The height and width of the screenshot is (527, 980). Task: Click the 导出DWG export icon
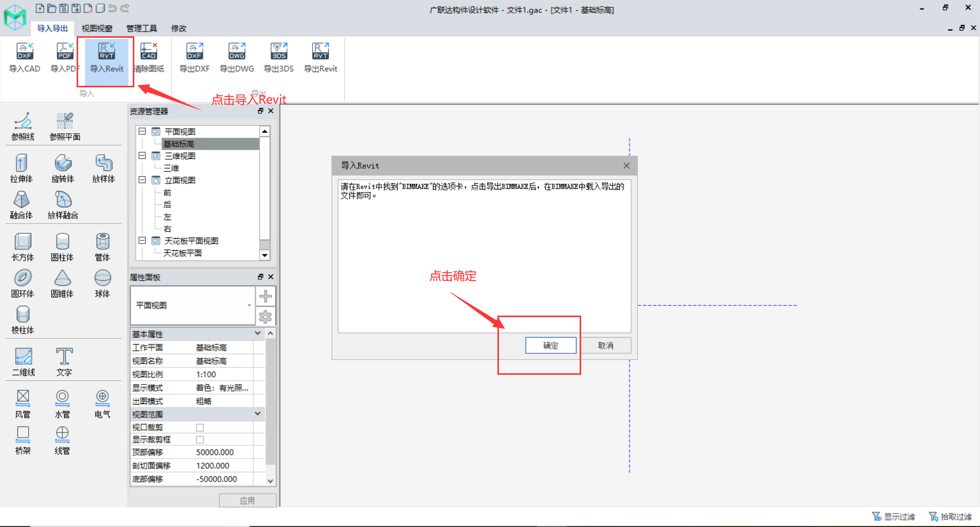point(237,57)
